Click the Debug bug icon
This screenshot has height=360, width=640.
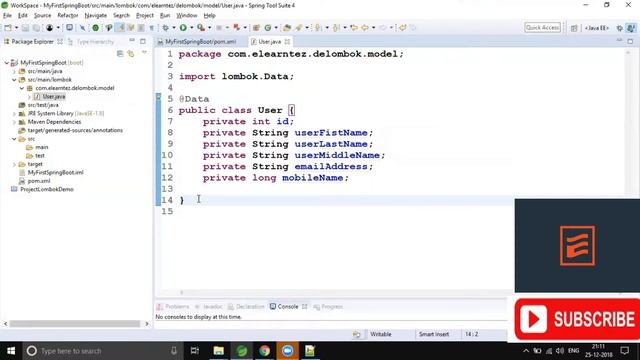pos(165,28)
